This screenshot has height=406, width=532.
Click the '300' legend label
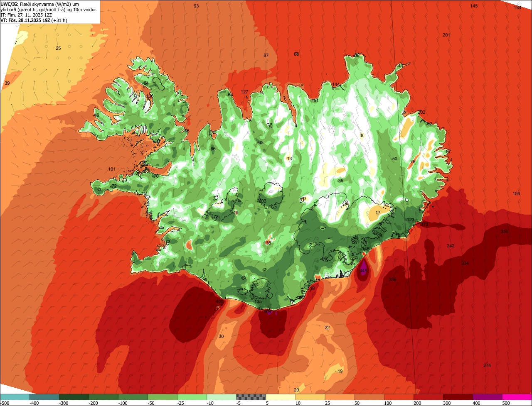[x=447, y=403]
